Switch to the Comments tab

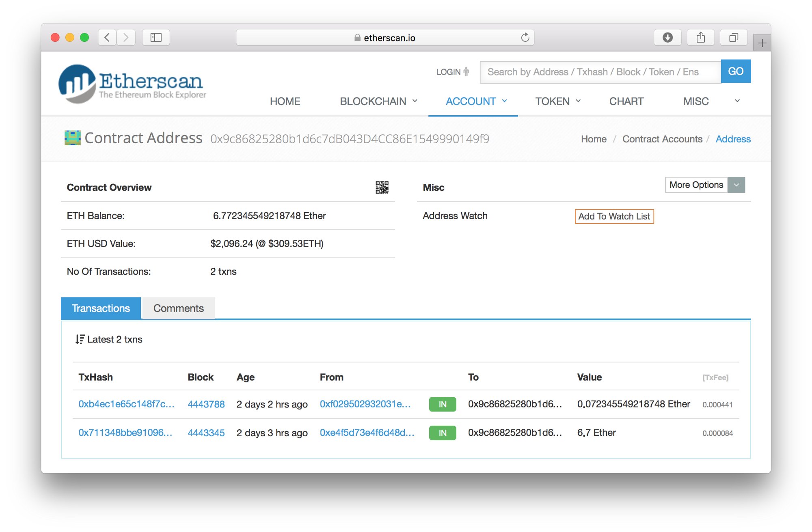[x=178, y=308]
